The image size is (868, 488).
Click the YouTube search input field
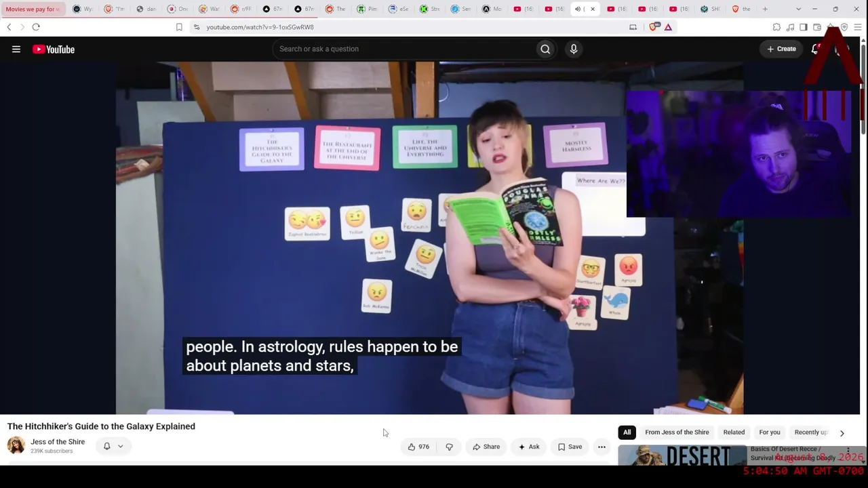[403, 49]
